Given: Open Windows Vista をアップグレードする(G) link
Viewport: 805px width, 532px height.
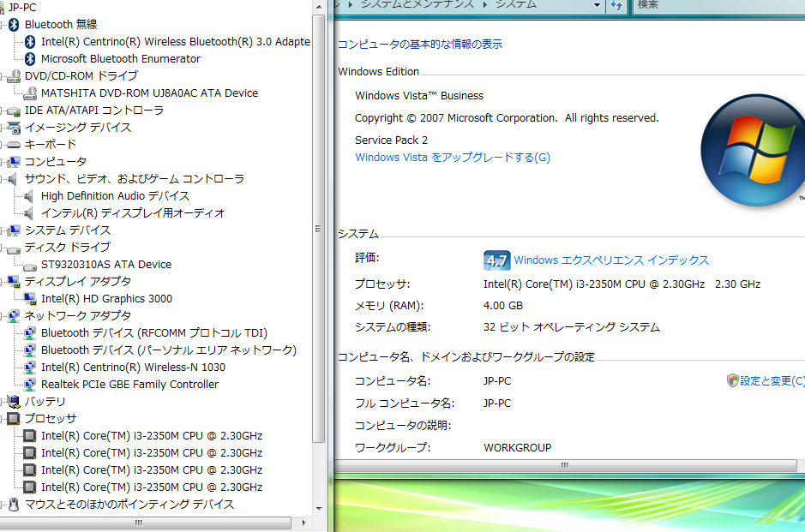Looking at the screenshot, I should pos(453,158).
